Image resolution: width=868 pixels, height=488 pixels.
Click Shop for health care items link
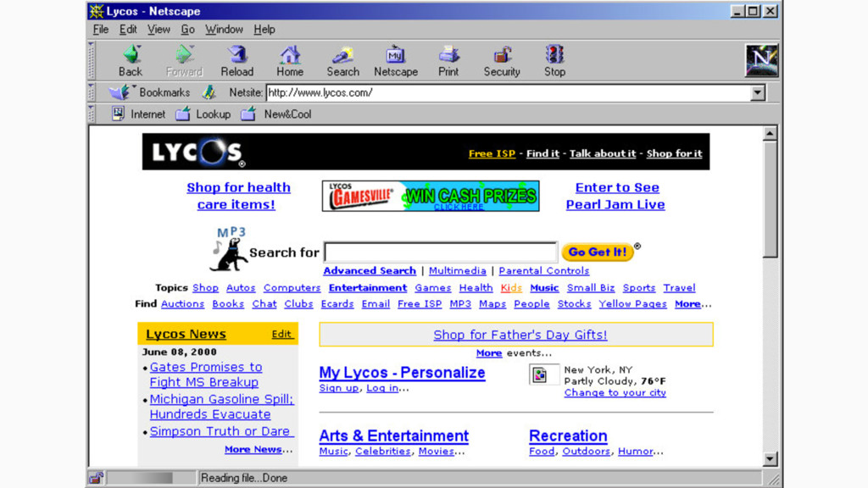pyautogui.click(x=238, y=196)
